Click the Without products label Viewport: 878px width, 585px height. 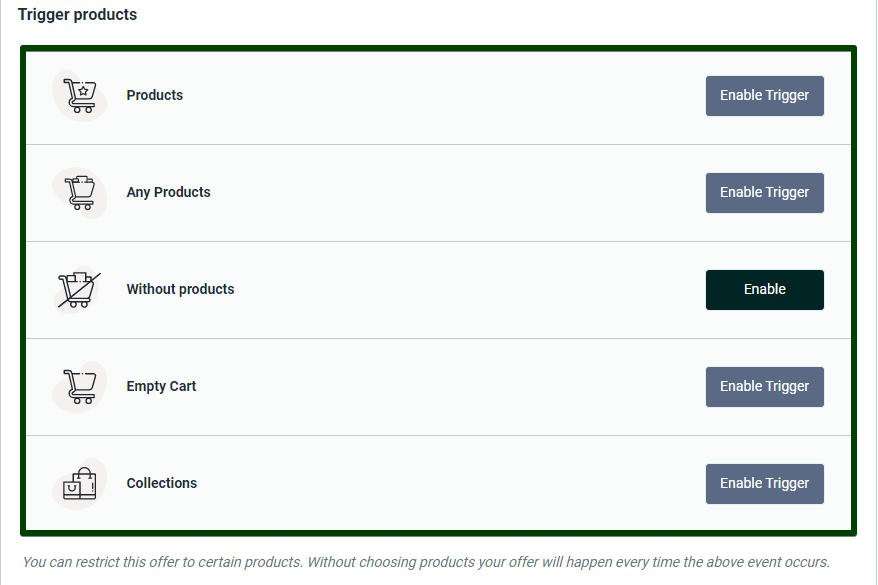(180, 290)
